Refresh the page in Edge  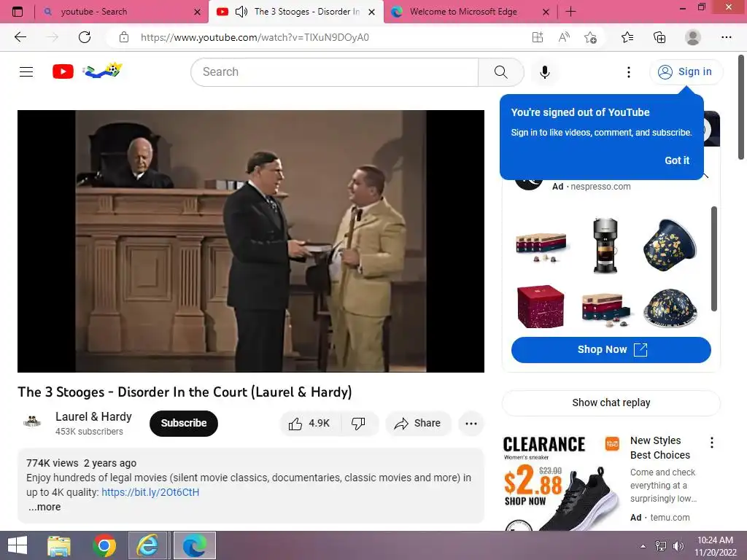click(85, 37)
